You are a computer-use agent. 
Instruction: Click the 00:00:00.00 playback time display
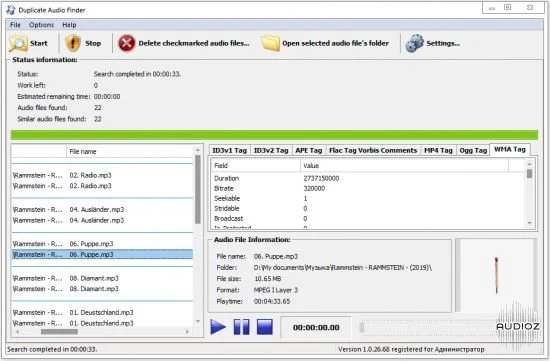316,327
